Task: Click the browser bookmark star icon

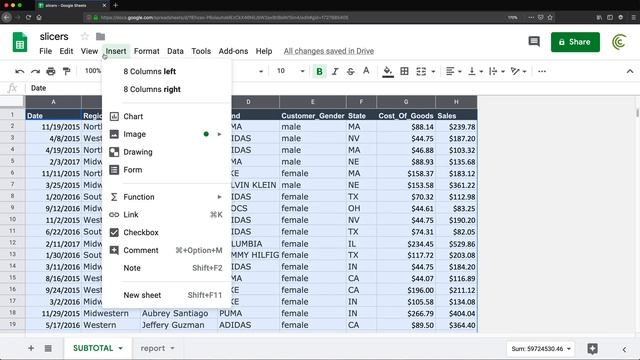Action: (x=550, y=17)
